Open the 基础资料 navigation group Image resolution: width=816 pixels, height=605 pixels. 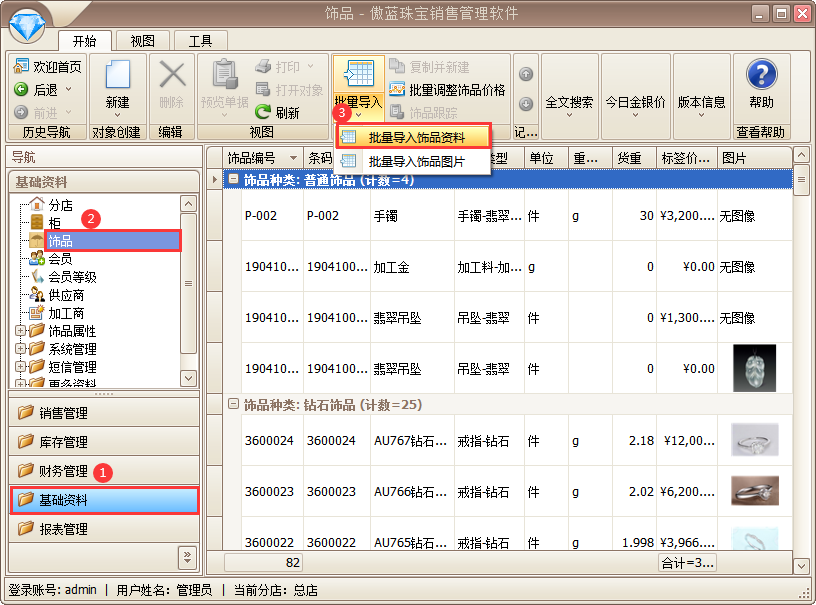pyautogui.click(x=104, y=500)
